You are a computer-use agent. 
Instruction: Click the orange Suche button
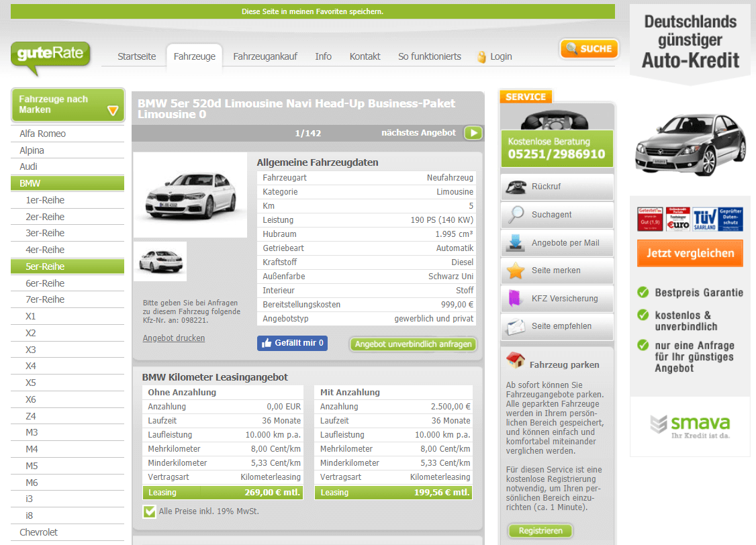589,48
